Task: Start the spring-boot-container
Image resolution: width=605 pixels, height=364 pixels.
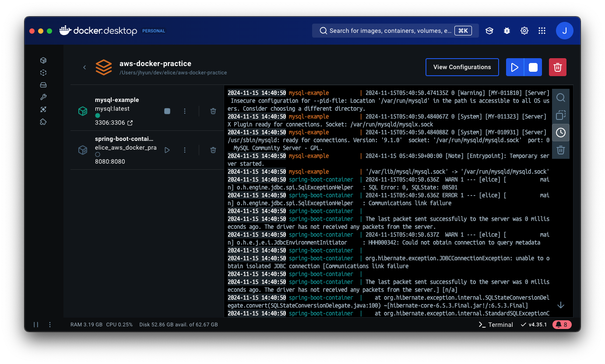Action: [x=167, y=150]
